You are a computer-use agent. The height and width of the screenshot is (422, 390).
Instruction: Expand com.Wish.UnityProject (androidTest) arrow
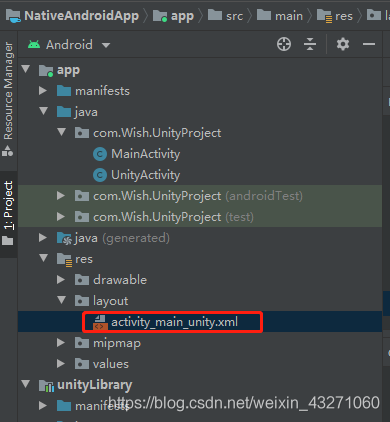pos(61,196)
